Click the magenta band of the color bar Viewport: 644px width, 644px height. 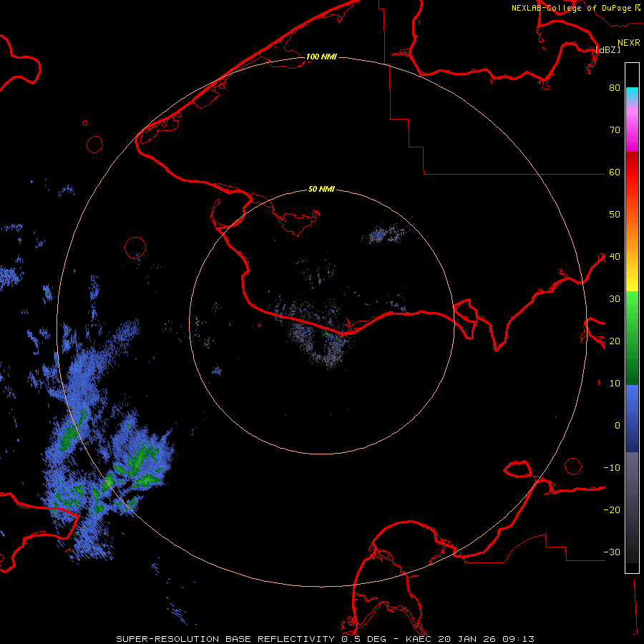click(632, 132)
